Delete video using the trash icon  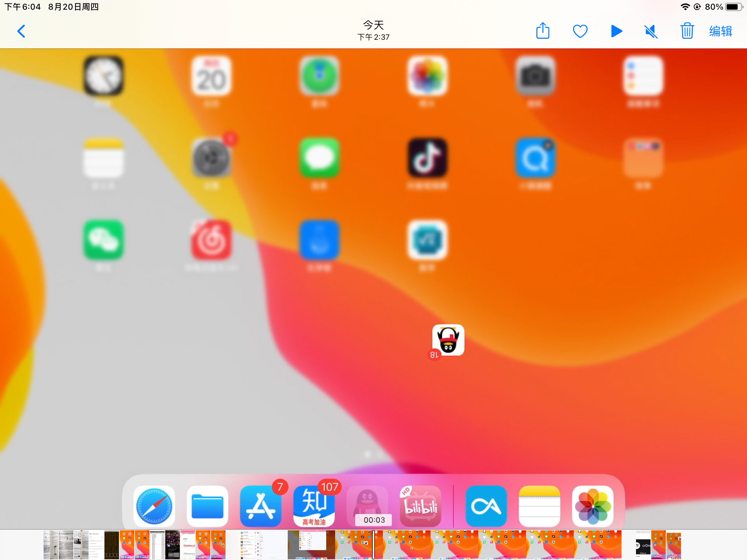687,31
